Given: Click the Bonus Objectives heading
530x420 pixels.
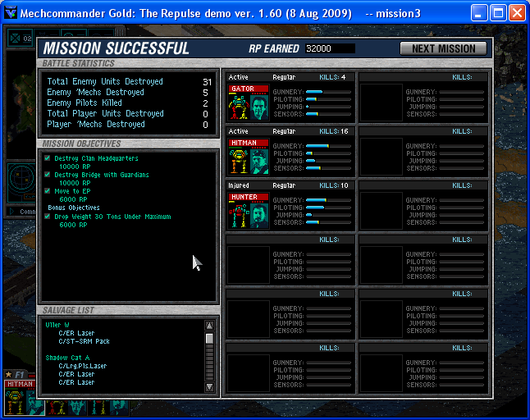Looking at the screenshot, I should 74,208.
